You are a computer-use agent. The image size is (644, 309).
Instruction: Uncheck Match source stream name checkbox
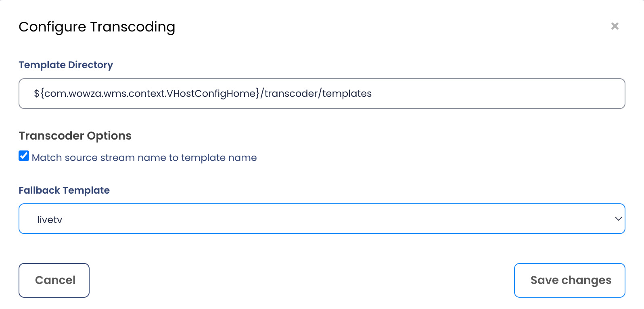pyautogui.click(x=24, y=156)
